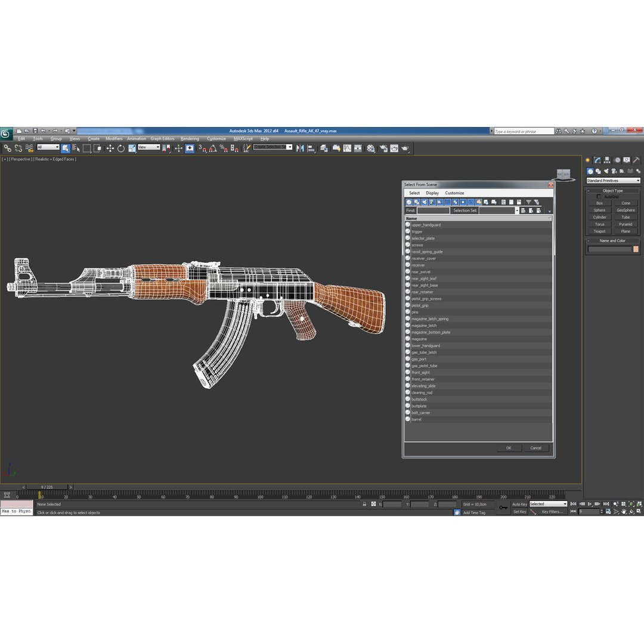The image size is (644, 644).
Task: Select the Lights category in Create panel
Action: pos(606,171)
